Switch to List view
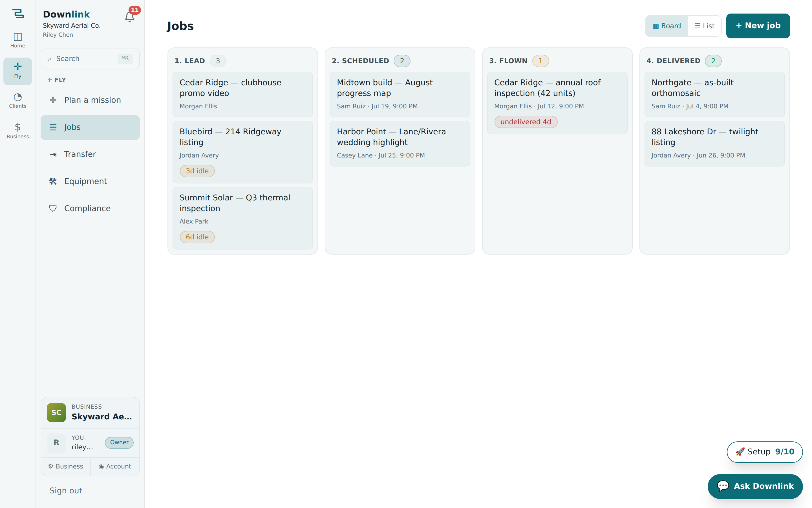812x508 pixels. point(704,26)
